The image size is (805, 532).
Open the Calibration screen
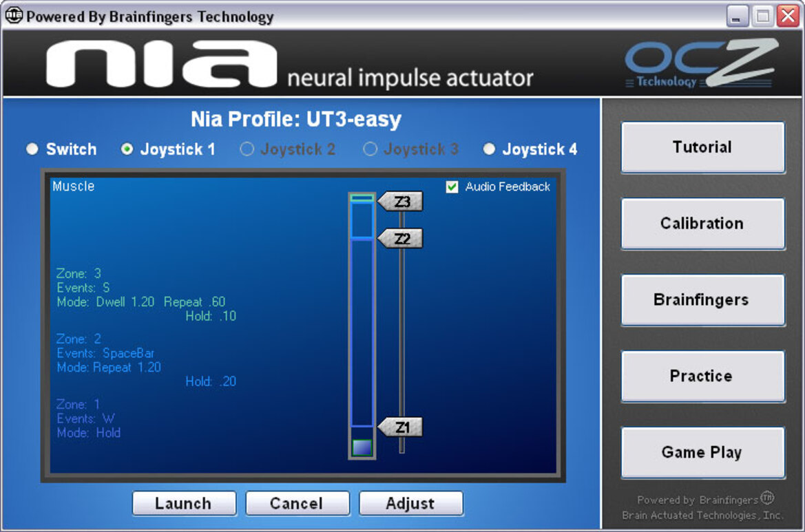pyautogui.click(x=702, y=224)
